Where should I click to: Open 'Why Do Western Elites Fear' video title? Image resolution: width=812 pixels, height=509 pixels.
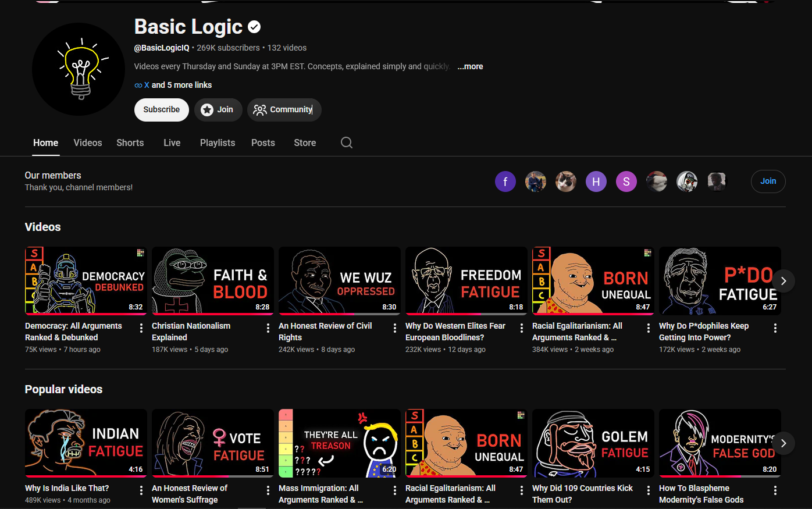tap(455, 332)
